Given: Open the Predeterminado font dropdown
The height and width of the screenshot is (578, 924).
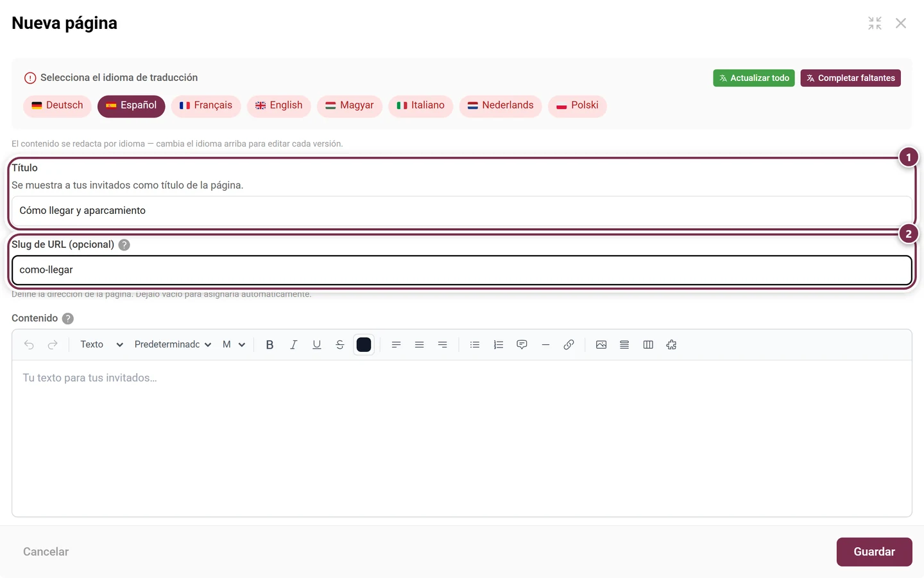Looking at the screenshot, I should [173, 345].
